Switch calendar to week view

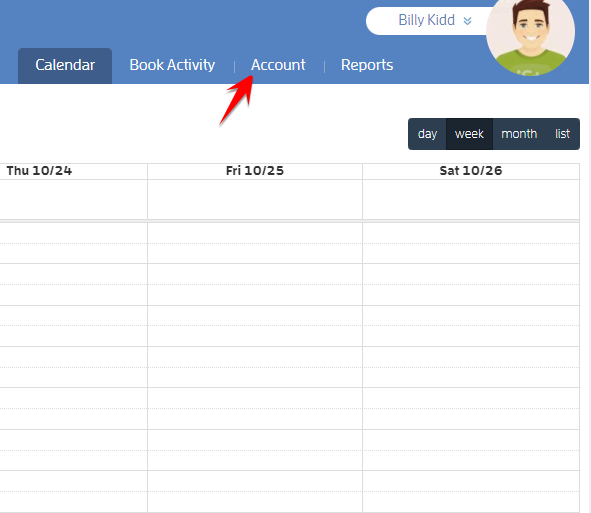[x=469, y=134]
